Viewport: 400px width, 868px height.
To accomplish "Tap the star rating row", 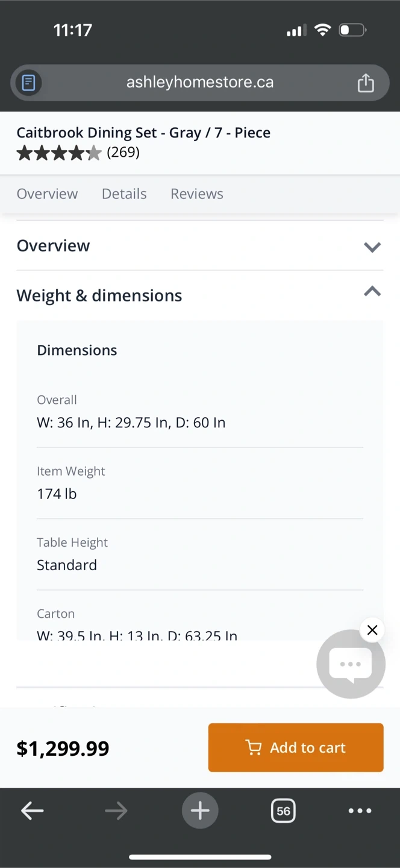I will pyautogui.click(x=58, y=153).
